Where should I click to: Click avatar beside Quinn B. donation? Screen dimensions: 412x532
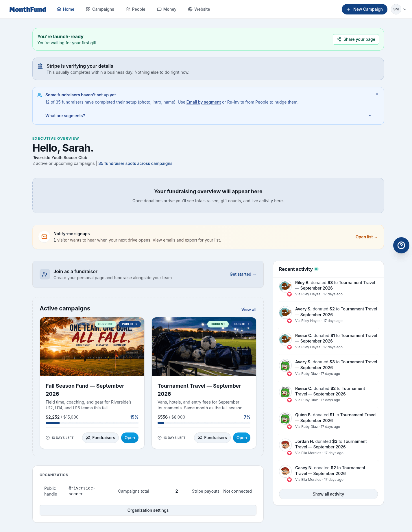click(x=285, y=418)
